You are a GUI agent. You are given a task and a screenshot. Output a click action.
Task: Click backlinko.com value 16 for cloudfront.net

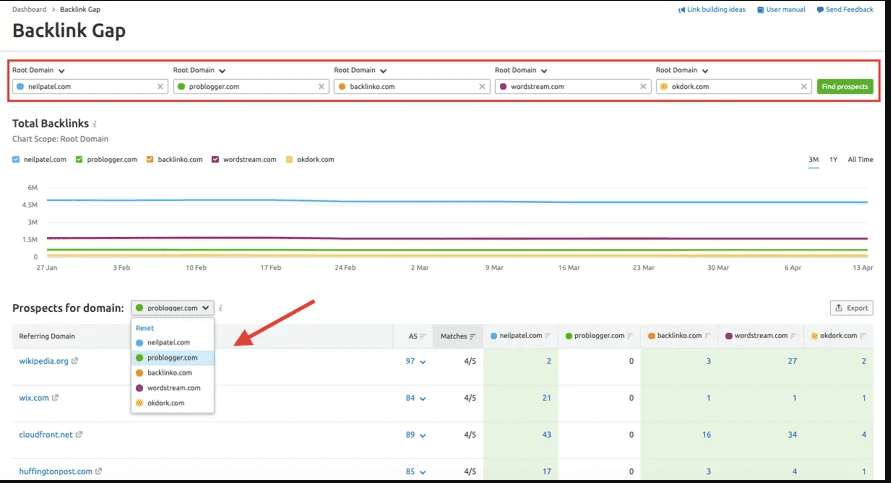coord(706,435)
